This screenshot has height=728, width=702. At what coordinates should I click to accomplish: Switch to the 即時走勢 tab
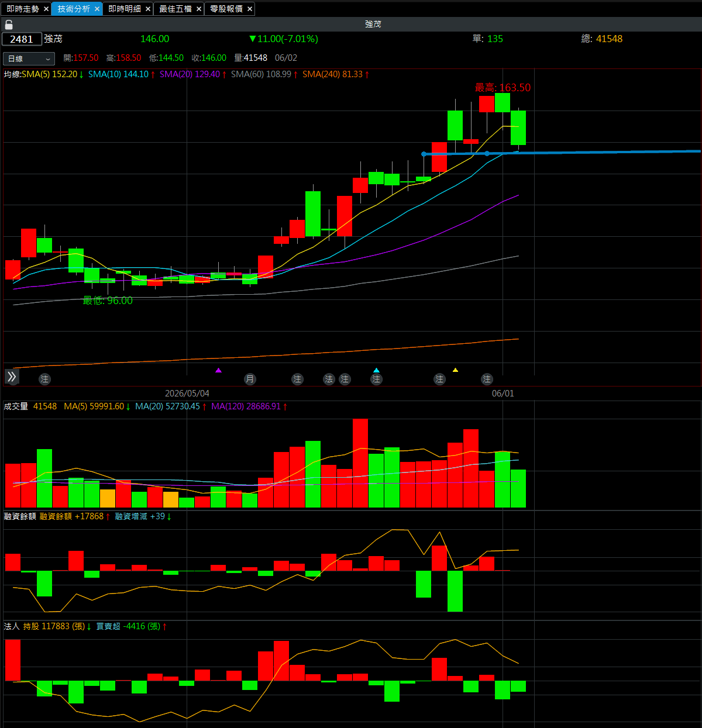coord(23,9)
